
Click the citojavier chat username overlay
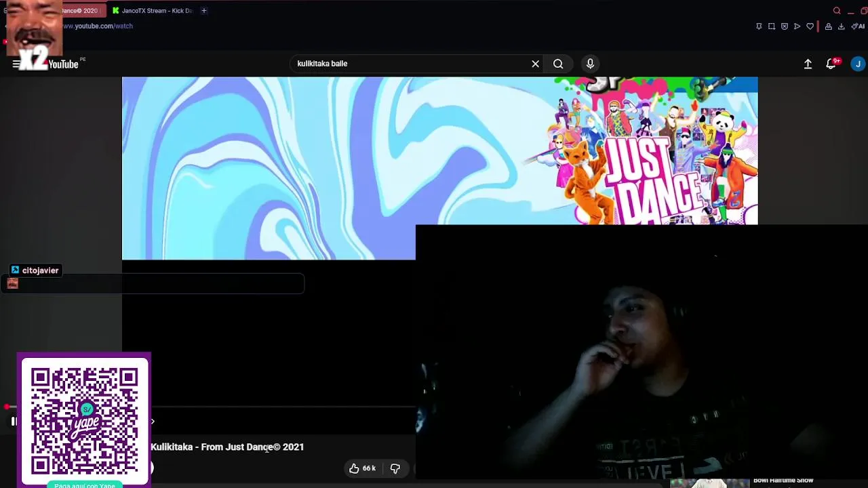[x=35, y=270]
